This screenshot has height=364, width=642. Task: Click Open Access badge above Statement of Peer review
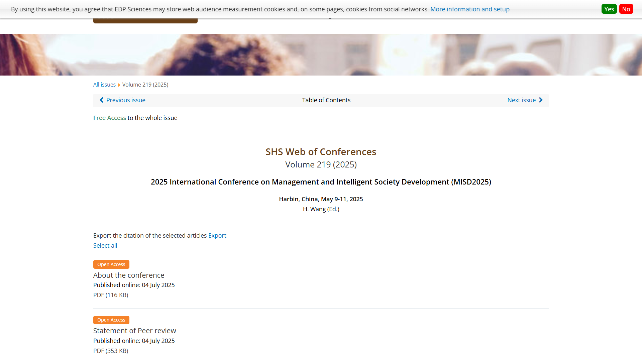(x=111, y=320)
